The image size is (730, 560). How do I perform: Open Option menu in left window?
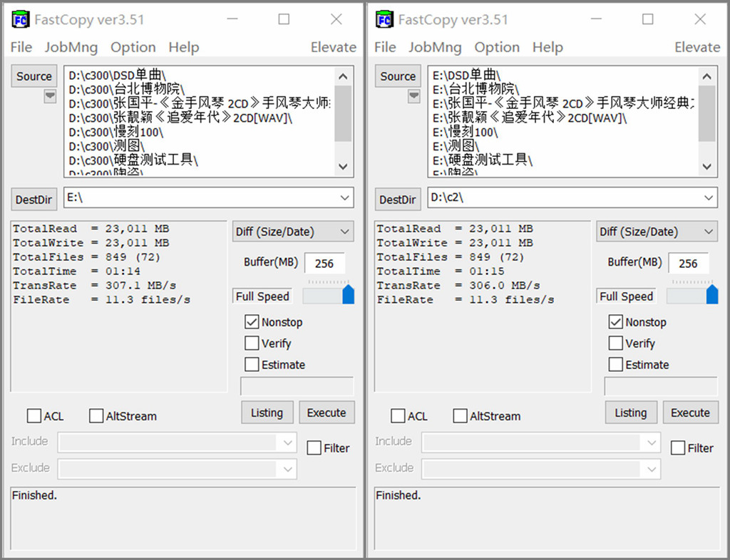(x=133, y=47)
